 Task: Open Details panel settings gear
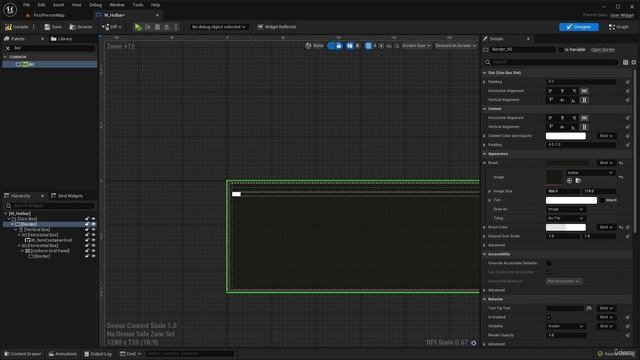(x=633, y=62)
